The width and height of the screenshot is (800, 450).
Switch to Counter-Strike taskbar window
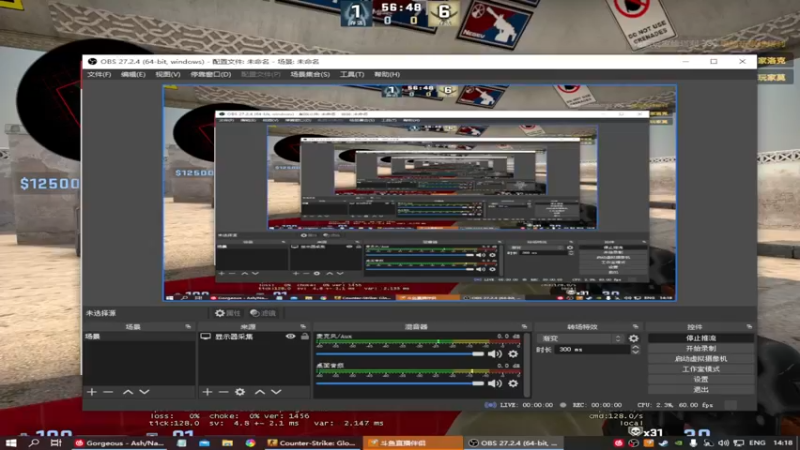tap(311, 443)
